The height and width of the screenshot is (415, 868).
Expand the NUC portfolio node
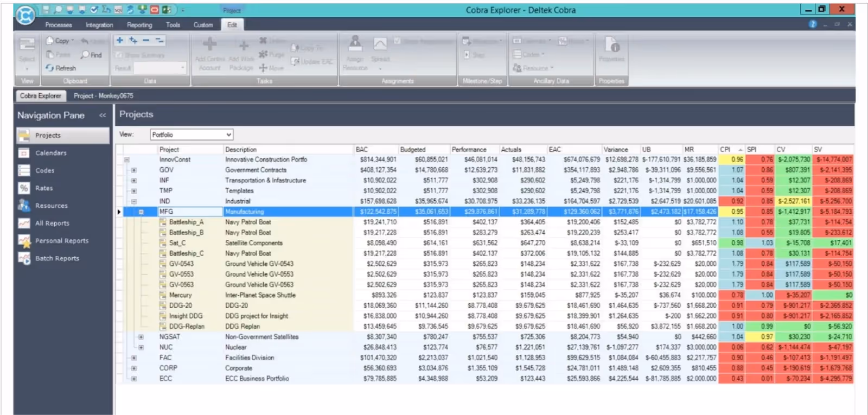click(x=141, y=347)
